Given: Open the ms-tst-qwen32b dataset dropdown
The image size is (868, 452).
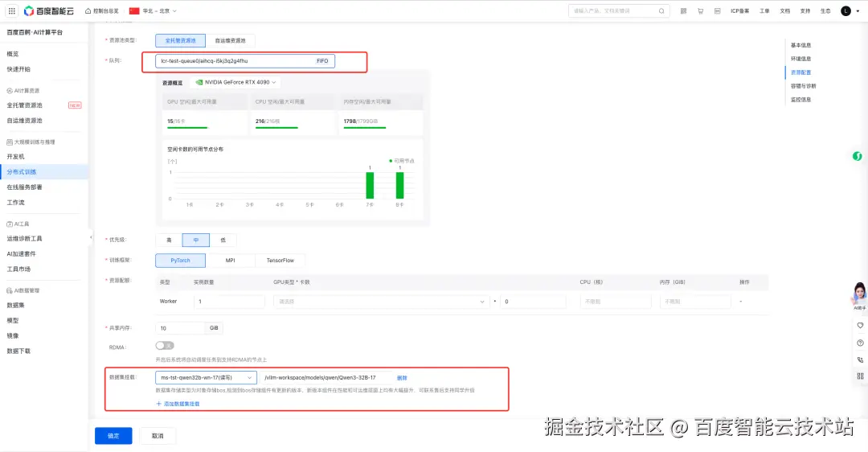Looking at the screenshot, I should pos(206,378).
